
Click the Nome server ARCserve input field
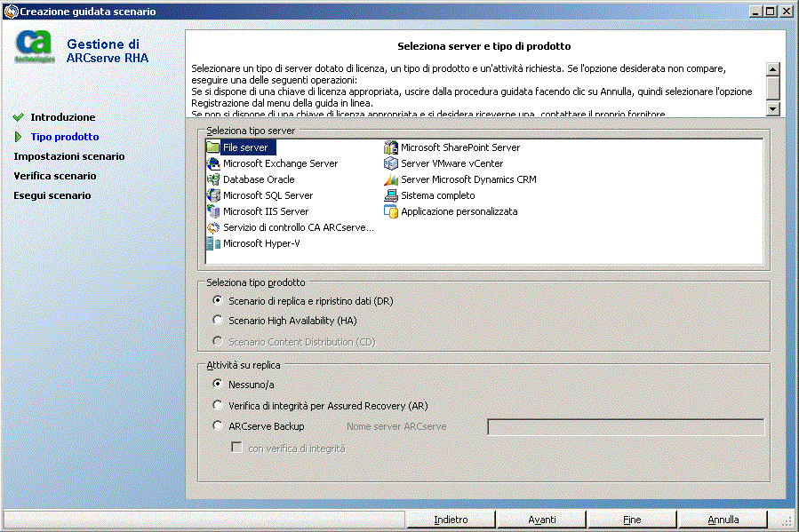tap(626, 426)
